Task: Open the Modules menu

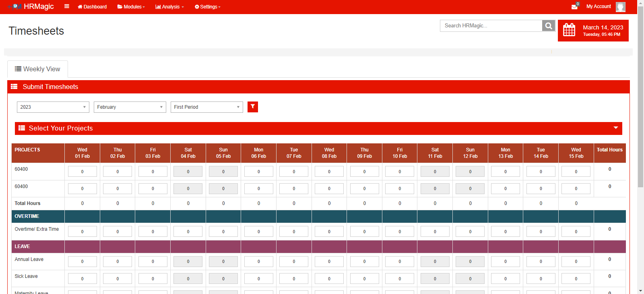Action: (x=131, y=7)
